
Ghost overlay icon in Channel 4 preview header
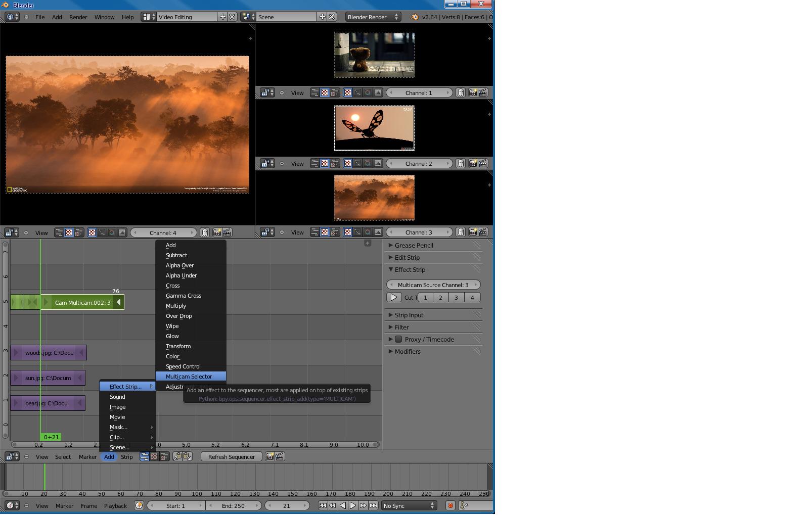205,232
